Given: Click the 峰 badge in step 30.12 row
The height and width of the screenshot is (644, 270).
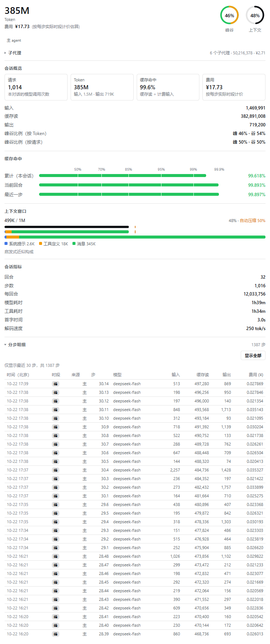Looking at the screenshot, I should click(56, 401).
